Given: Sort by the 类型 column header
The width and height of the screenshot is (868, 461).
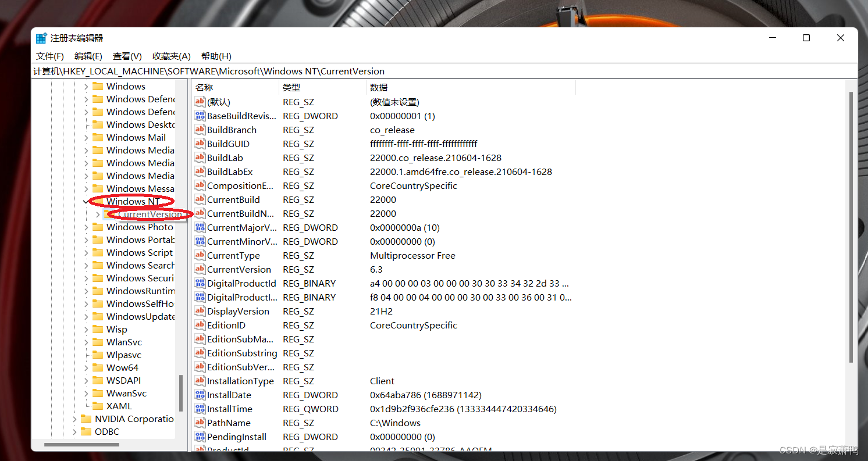Looking at the screenshot, I should pyautogui.click(x=322, y=87).
